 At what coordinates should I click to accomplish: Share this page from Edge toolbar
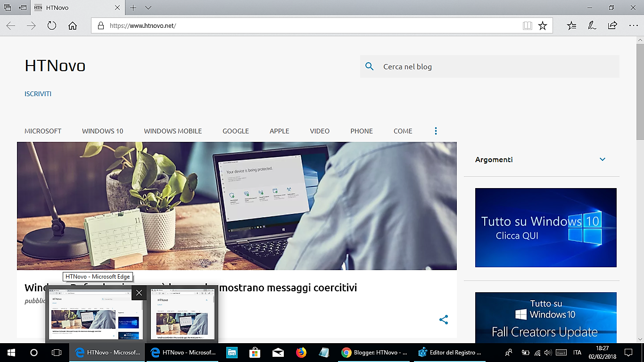[612, 25]
